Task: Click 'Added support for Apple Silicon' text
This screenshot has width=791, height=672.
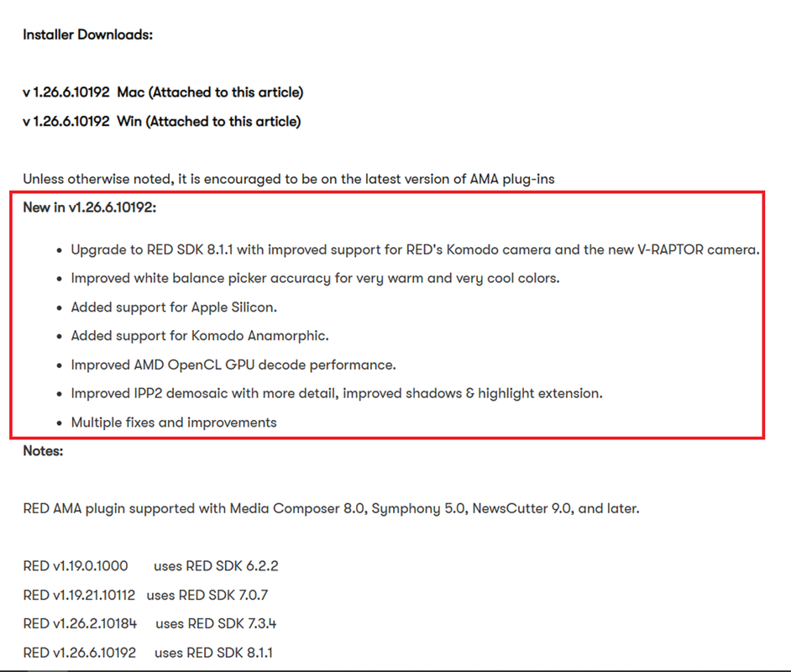Action: [174, 307]
